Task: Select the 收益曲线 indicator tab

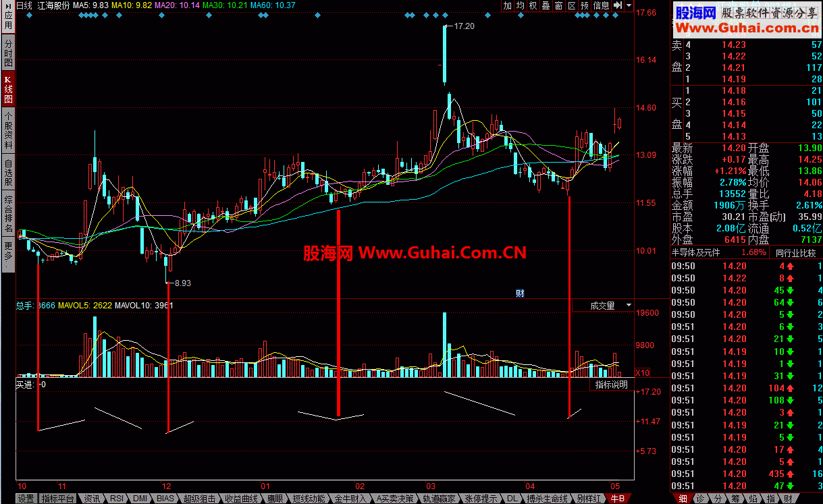Action: (x=240, y=499)
